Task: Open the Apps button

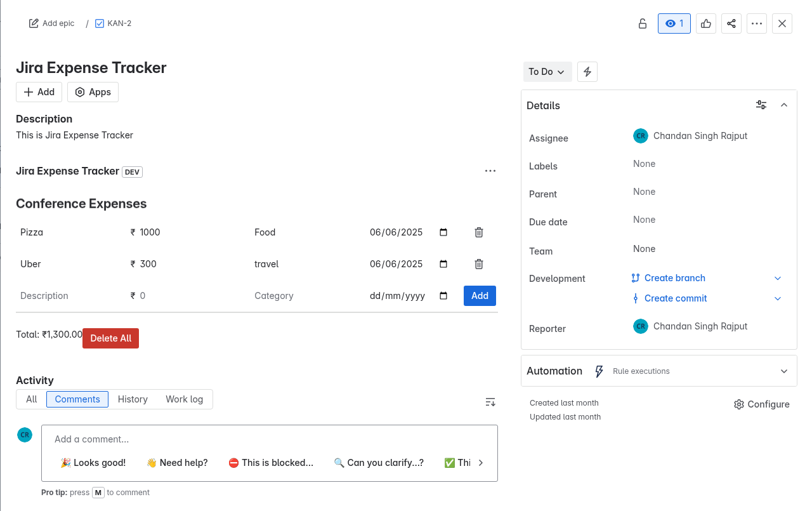Action: coord(93,92)
